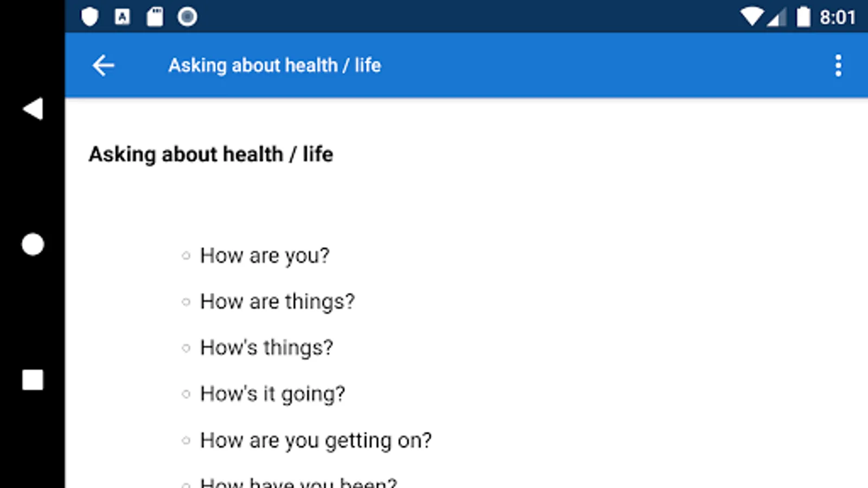
Task: Select the phrase 'How are things?'
Action: (277, 301)
